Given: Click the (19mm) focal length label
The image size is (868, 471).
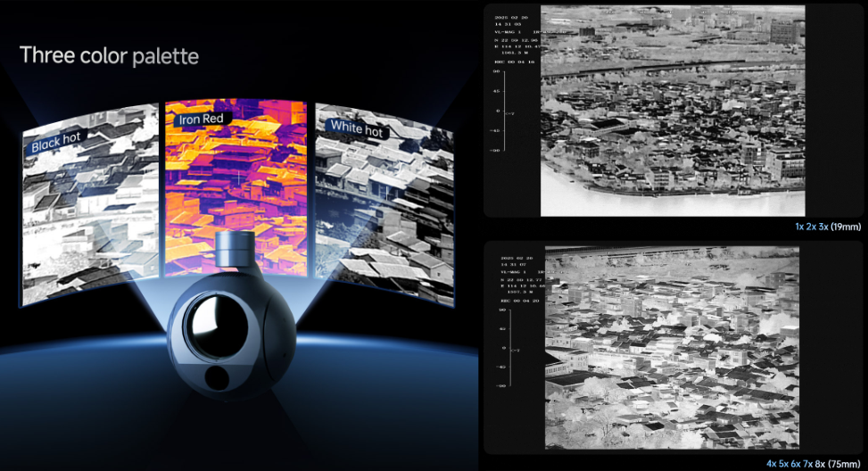Looking at the screenshot, I should (x=846, y=227).
